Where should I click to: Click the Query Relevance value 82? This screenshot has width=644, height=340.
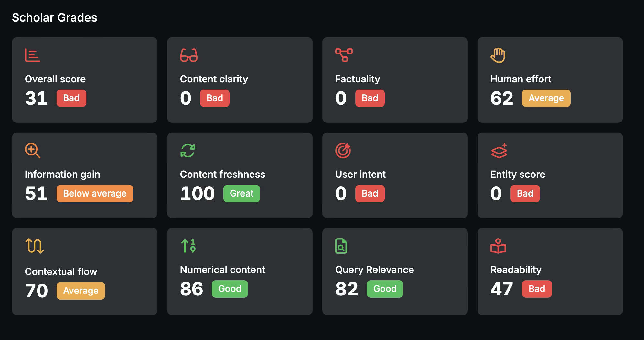(x=347, y=289)
